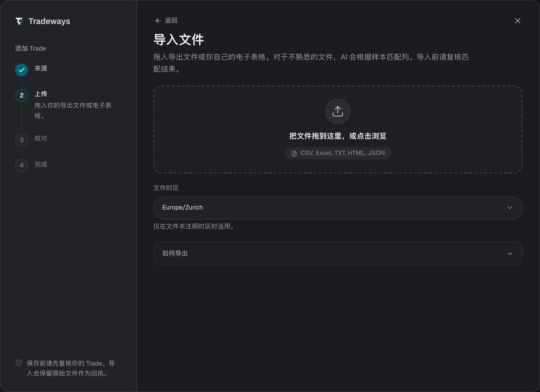This screenshot has width=540, height=392.
Task: Select the 完成 step label
Action: click(x=41, y=164)
